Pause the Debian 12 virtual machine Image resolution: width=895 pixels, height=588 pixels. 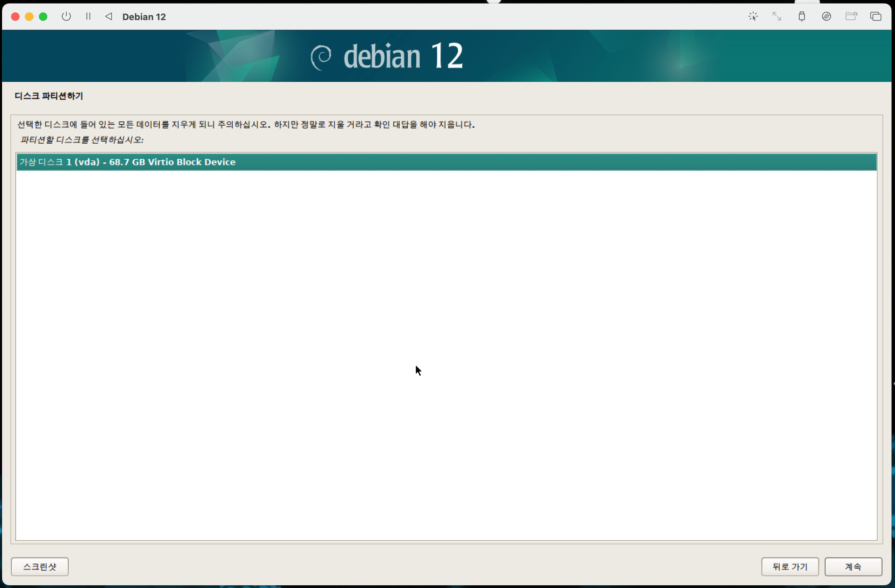click(88, 17)
